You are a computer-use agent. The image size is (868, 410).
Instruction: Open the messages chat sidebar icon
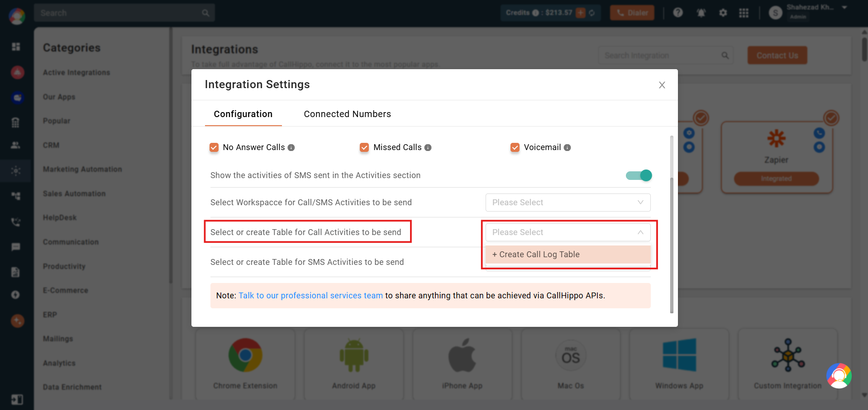coord(16,247)
